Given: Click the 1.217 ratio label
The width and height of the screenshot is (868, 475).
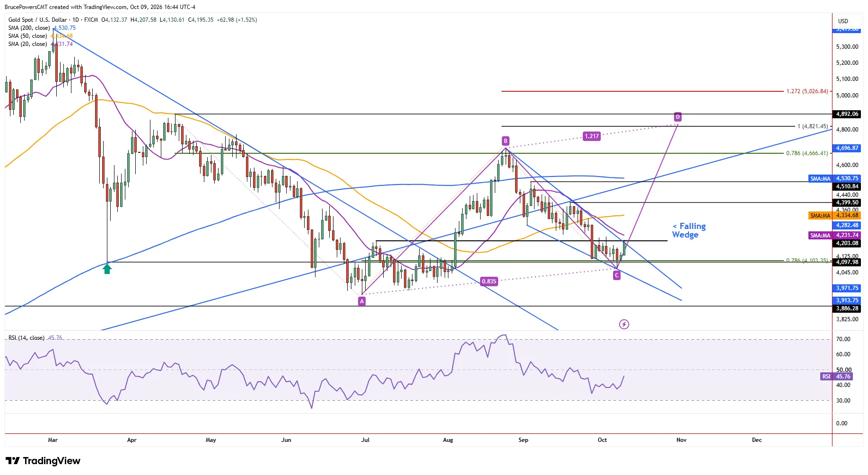Looking at the screenshot, I should [592, 136].
